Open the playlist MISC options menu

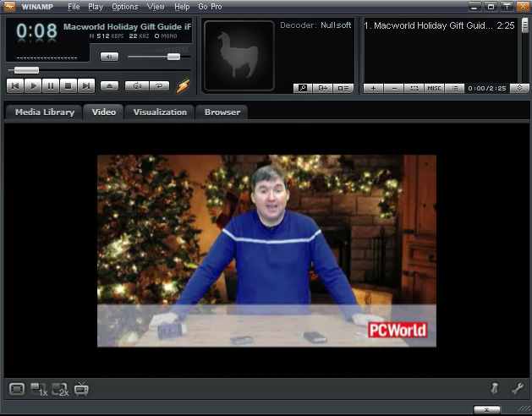tap(434, 88)
